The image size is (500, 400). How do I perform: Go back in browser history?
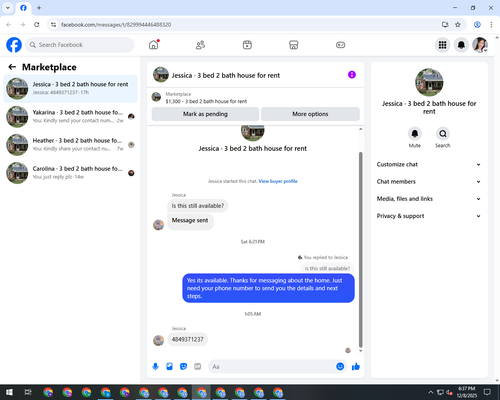9,25
